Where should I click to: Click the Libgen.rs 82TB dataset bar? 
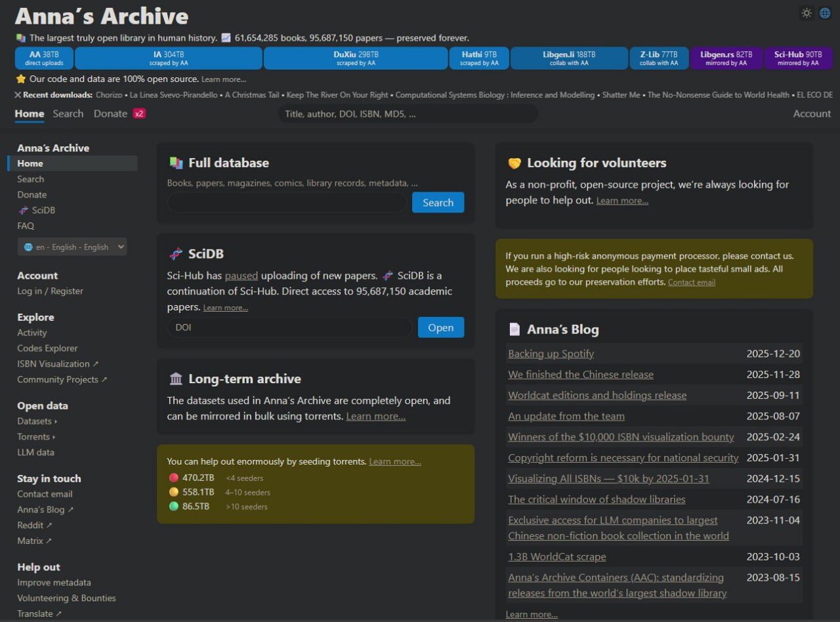point(726,58)
